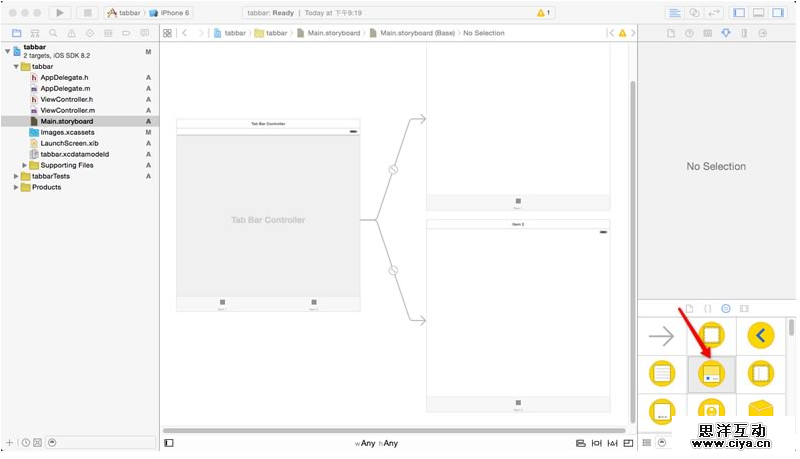Viewport: 800px width, 459px height.
Task: Open the File inspector
Action: tap(671, 33)
